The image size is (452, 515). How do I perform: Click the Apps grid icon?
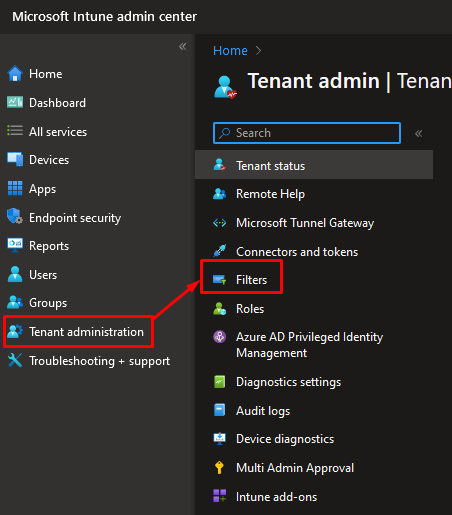(x=15, y=188)
